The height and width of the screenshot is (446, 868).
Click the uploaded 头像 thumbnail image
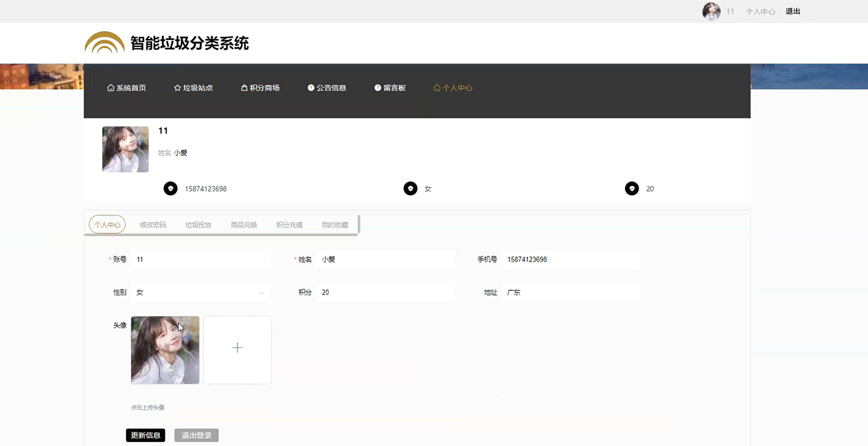[165, 350]
